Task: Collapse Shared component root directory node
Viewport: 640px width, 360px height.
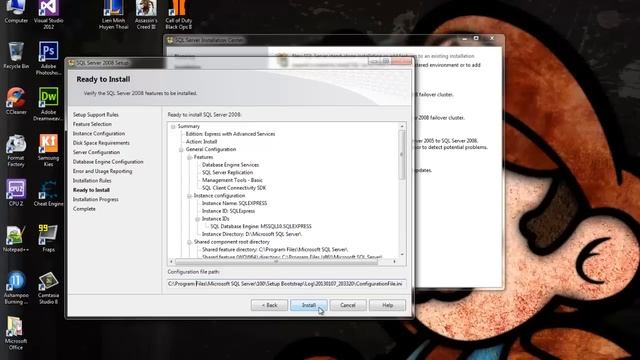Action: (189, 242)
